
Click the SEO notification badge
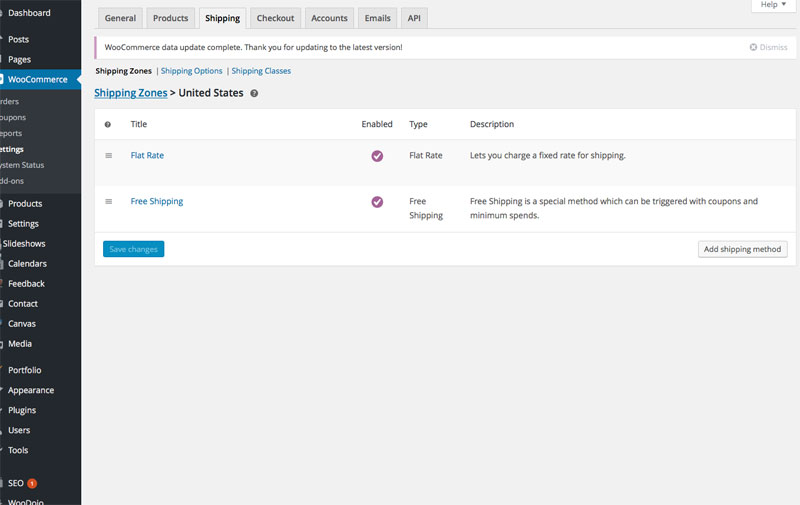pos(32,484)
